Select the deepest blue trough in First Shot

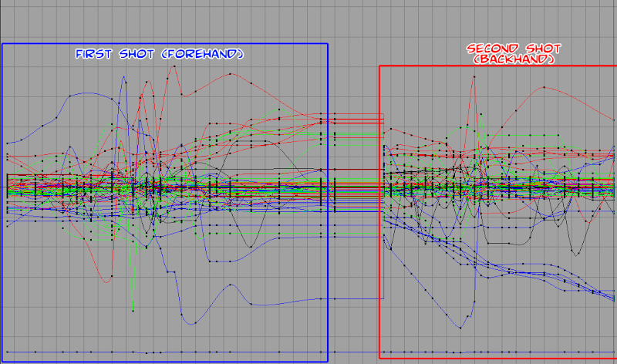point(182,319)
